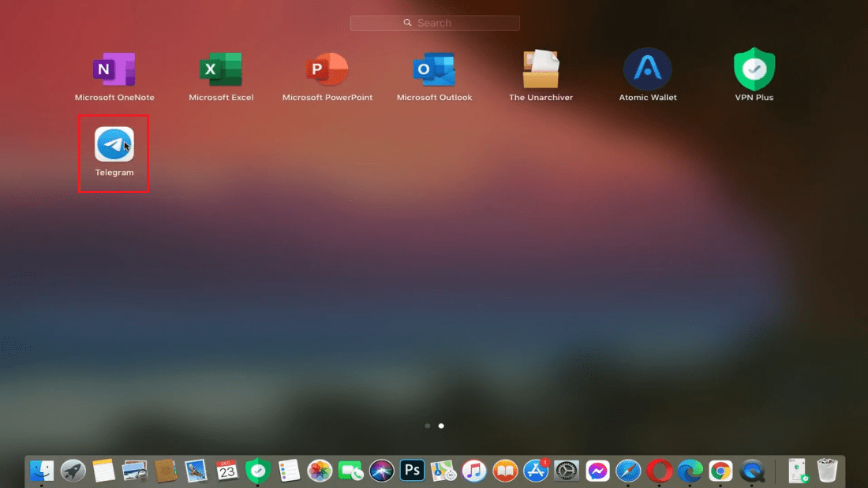Open Books from the Dock
The height and width of the screenshot is (488, 868).
pyautogui.click(x=505, y=471)
